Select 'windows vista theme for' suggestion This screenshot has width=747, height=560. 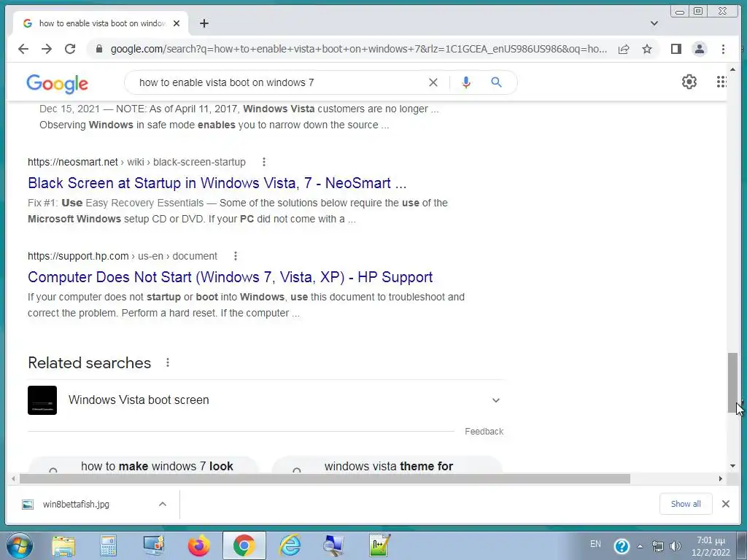tap(387, 465)
